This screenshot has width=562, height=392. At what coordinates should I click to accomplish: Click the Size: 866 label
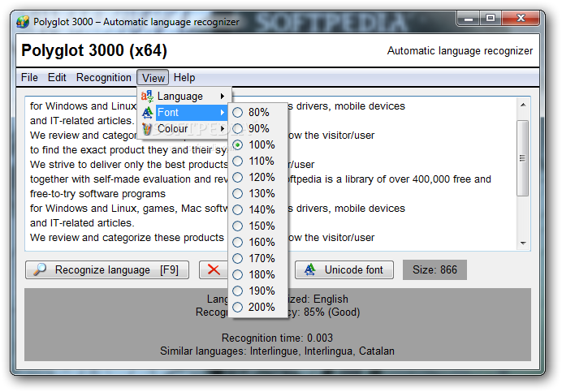[x=434, y=269]
